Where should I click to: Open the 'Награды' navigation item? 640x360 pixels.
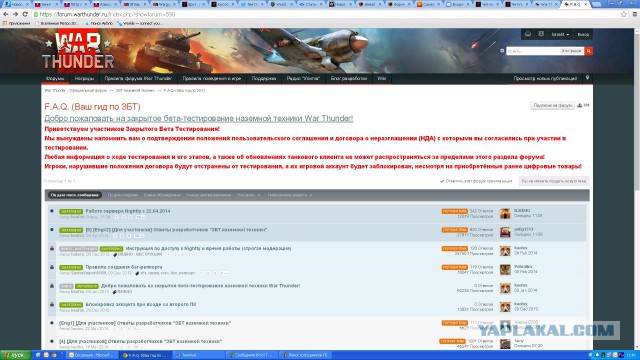click(84, 78)
